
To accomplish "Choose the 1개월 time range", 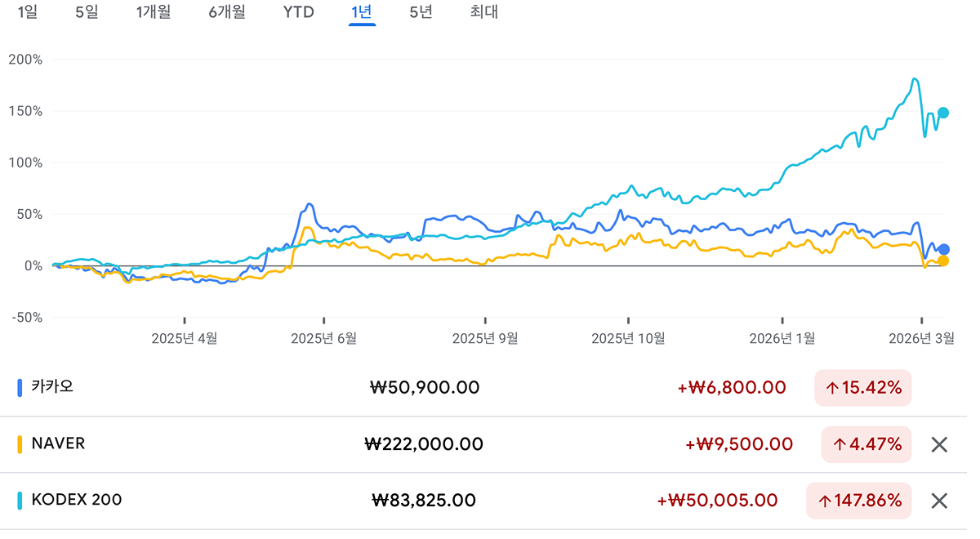I will pos(154,12).
